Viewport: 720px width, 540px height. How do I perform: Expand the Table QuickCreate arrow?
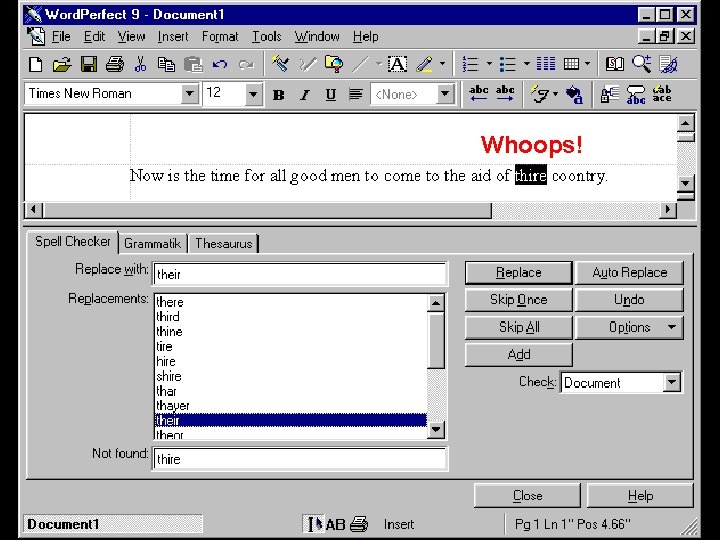point(587,64)
